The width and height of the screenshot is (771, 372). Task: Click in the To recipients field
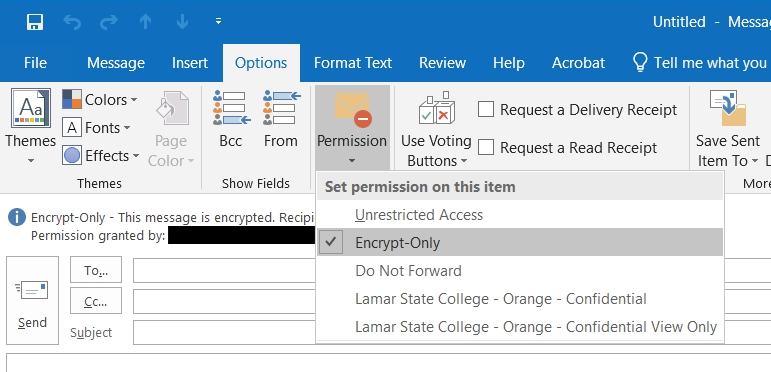(x=224, y=270)
